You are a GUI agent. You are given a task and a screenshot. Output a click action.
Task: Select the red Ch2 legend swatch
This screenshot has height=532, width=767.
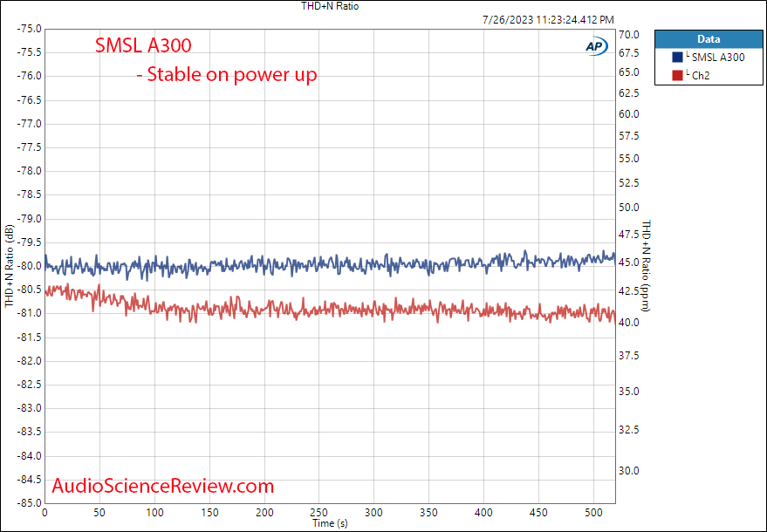(x=677, y=75)
